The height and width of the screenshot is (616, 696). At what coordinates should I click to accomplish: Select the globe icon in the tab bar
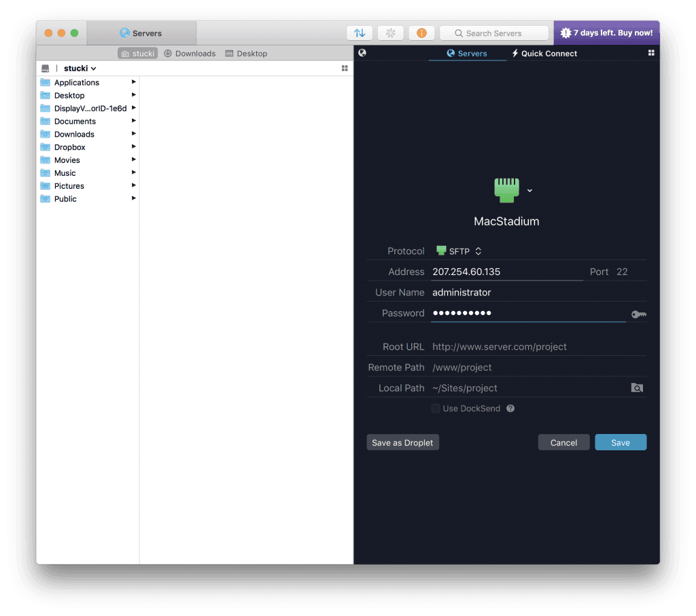pyautogui.click(x=362, y=53)
